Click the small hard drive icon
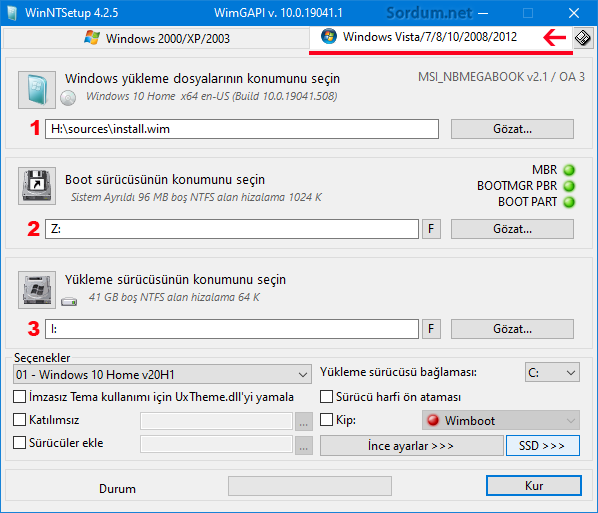The height and width of the screenshot is (513, 598). pyautogui.click(x=69, y=302)
